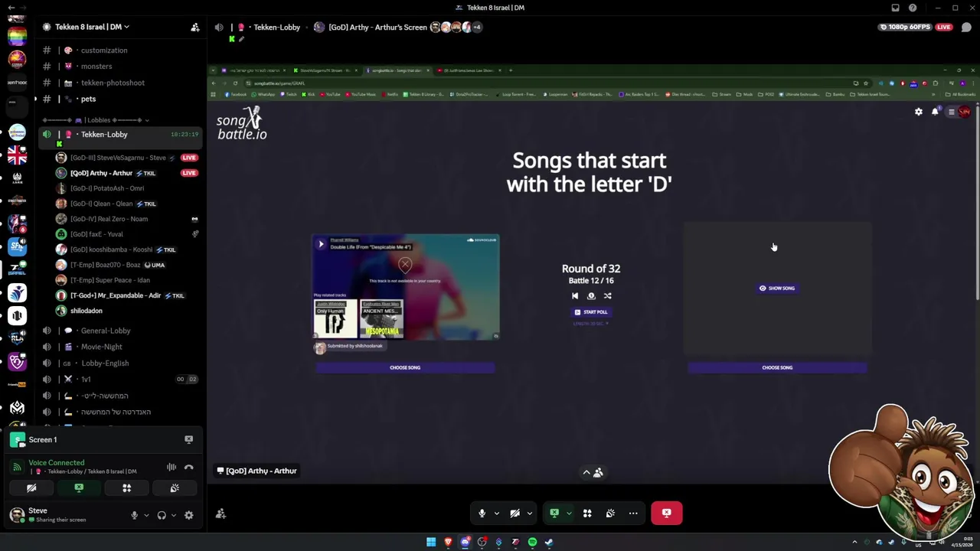The height and width of the screenshot is (551, 980).
Task: Show participants with the chevron-up people button
Action: coord(593,472)
